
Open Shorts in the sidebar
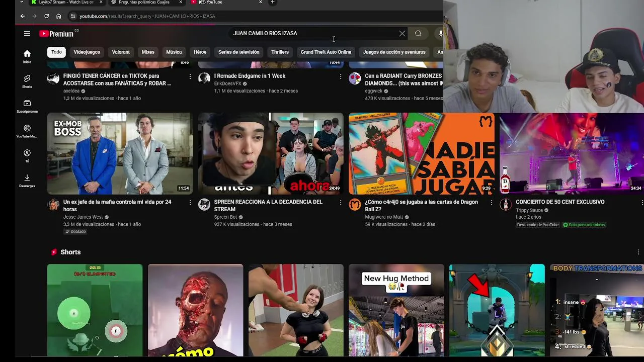(27, 81)
